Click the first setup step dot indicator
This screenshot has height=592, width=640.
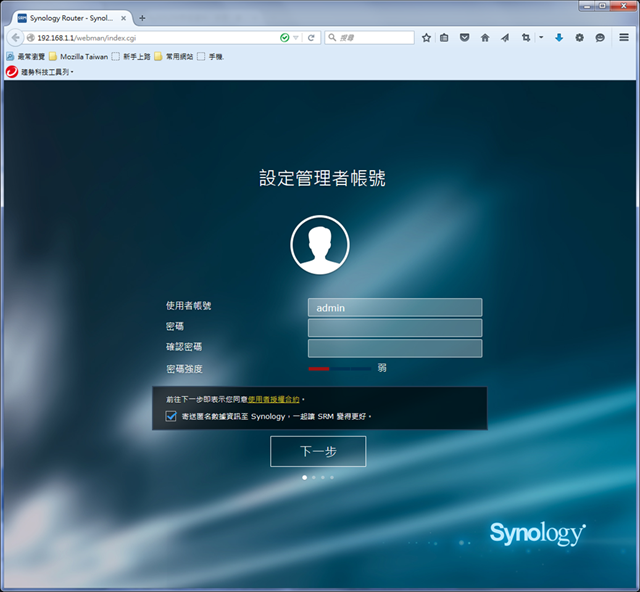click(x=304, y=477)
